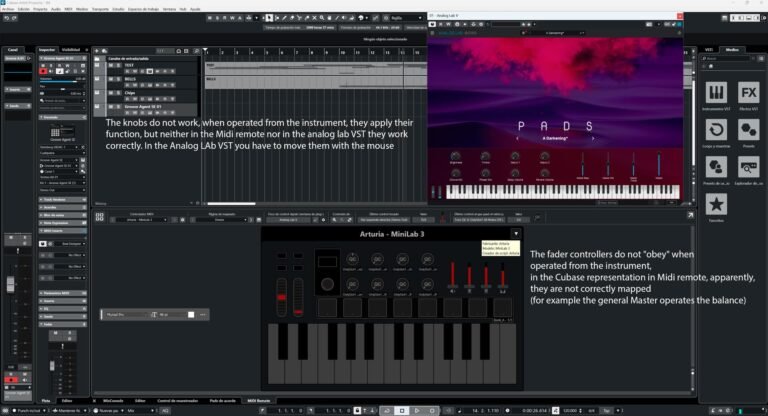Open the Analog Lab preset name dropdown
Viewport: 768px width, 416px height.
pos(555,33)
